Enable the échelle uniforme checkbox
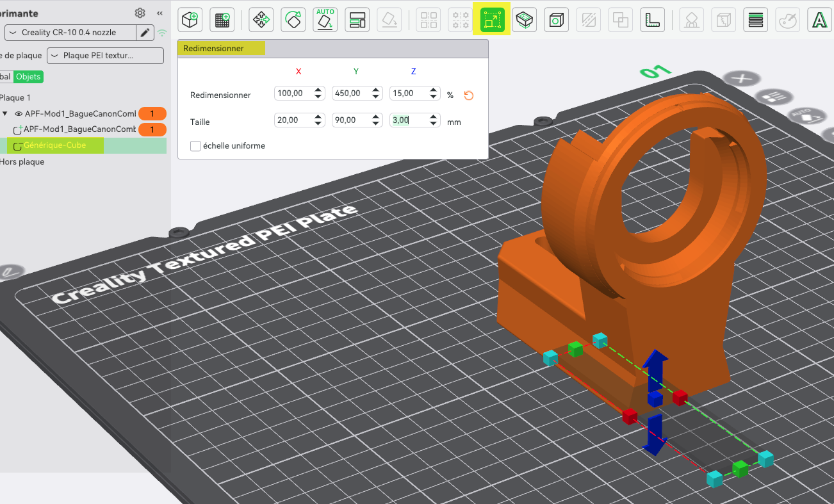834x504 pixels. (195, 146)
